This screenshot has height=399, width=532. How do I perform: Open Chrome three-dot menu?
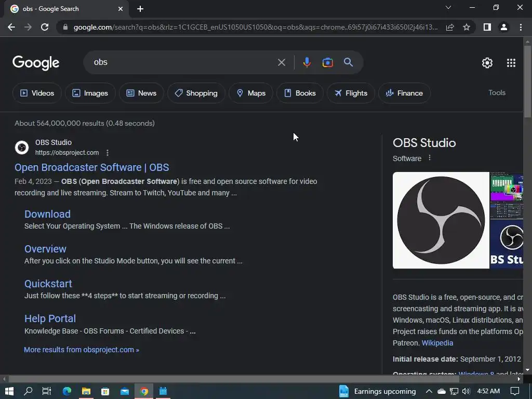pos(521,27)
